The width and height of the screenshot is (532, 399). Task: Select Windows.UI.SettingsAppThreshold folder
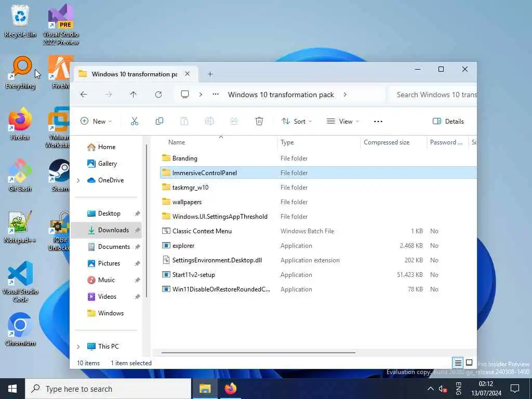(318, 217)
